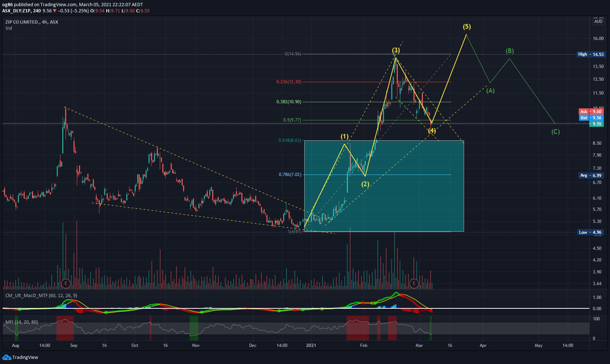Click the Vol indicator label
This screenshot has width=610, height=364.
[9, 28]
